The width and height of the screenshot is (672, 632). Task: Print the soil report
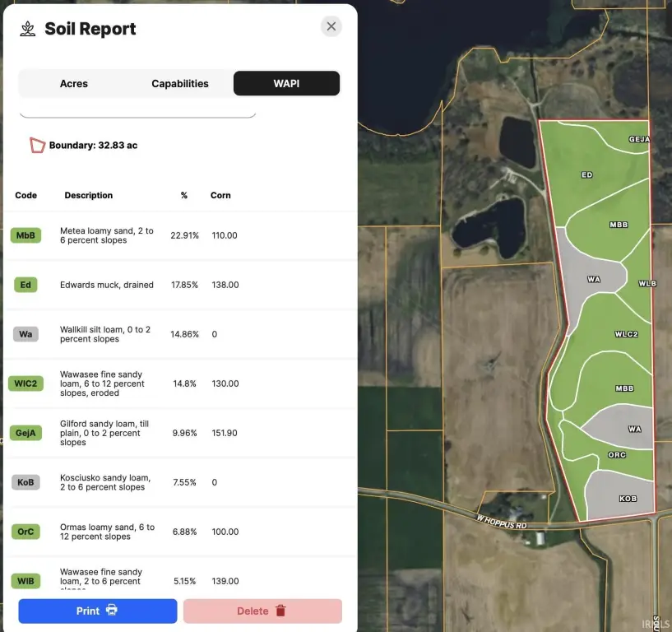(x=98, y=611)
